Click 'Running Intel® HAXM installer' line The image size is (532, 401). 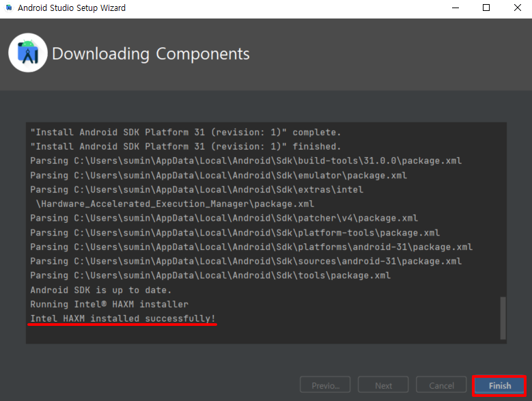109,304
